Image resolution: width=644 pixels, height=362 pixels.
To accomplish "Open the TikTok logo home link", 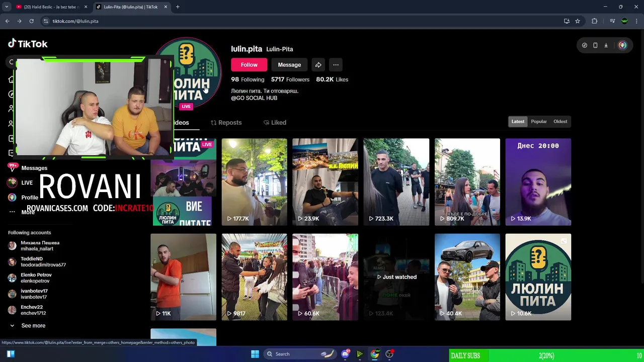I will coord(28,44).
